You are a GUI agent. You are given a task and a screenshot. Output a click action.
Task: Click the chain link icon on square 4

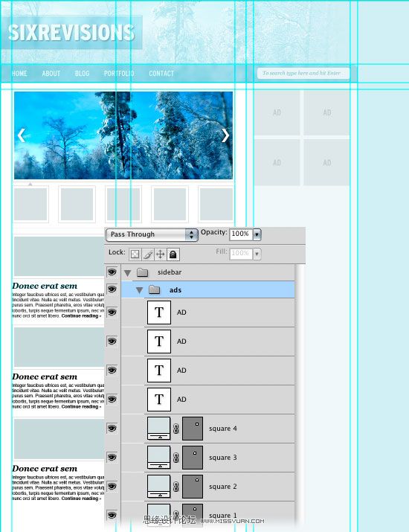(x=176, y=429)
